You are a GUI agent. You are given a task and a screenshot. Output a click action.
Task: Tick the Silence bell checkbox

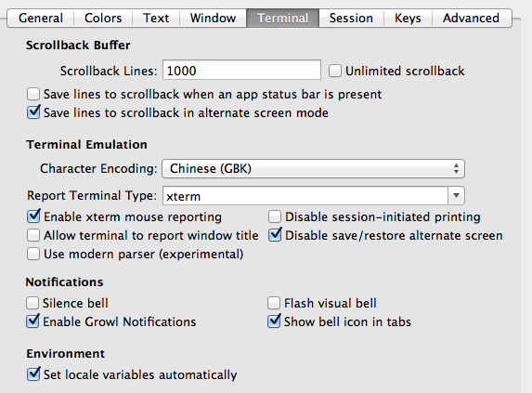click(32, 303)
